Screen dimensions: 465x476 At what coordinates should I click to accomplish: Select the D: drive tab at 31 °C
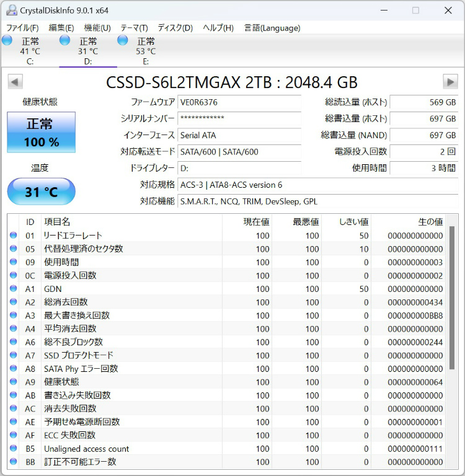[x=88, y=51]
